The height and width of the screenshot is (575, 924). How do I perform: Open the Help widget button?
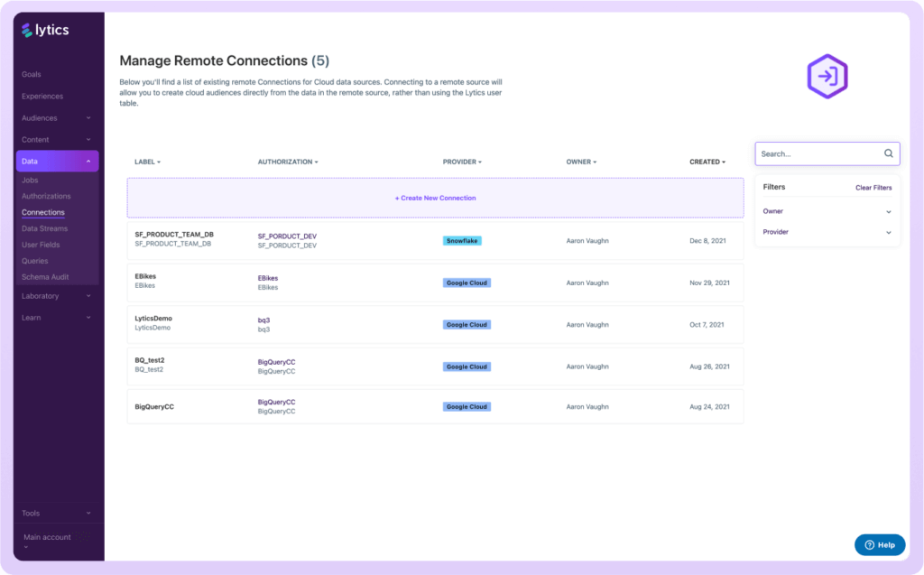(x=880, y=544)
